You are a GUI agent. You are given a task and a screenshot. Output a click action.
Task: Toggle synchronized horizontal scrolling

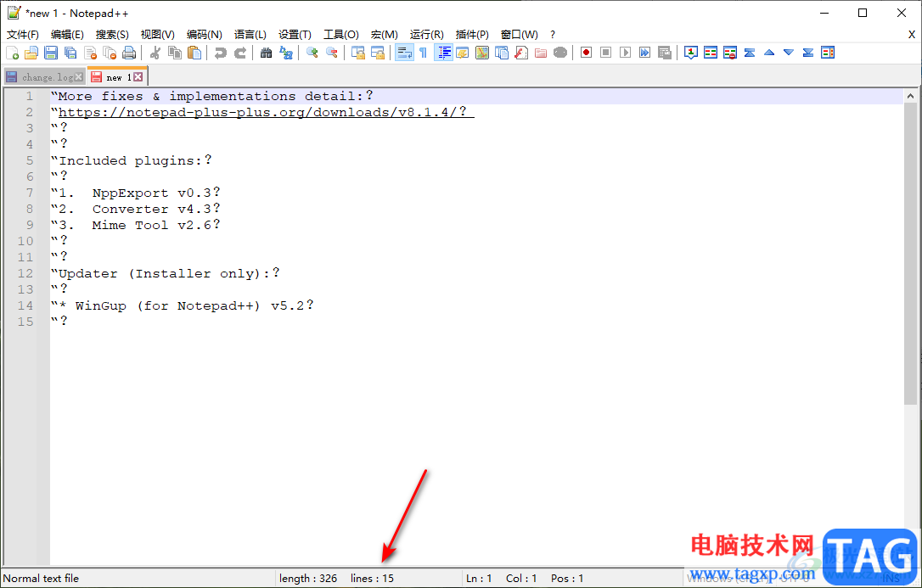378,53
